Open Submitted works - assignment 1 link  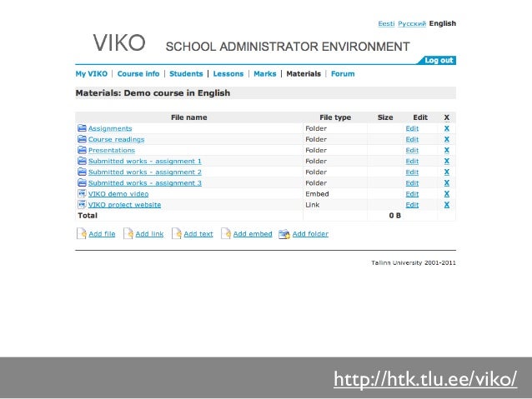pos(145,161)
